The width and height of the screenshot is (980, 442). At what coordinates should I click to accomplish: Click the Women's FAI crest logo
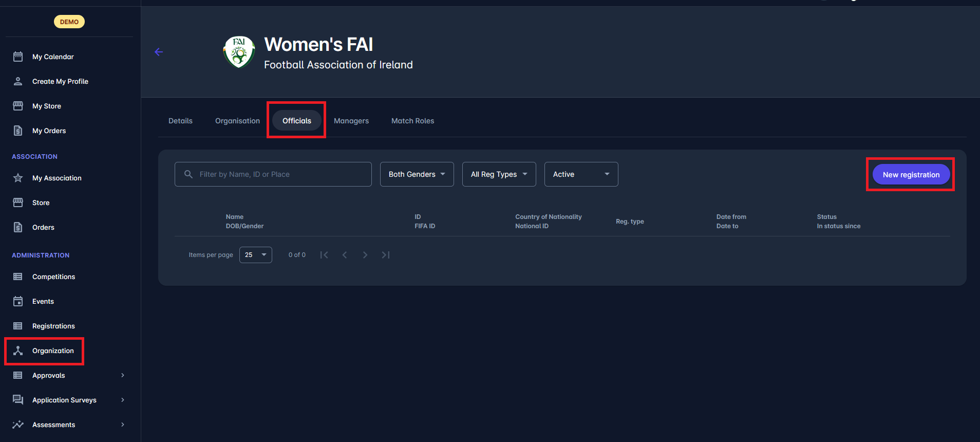click(239, 52)
